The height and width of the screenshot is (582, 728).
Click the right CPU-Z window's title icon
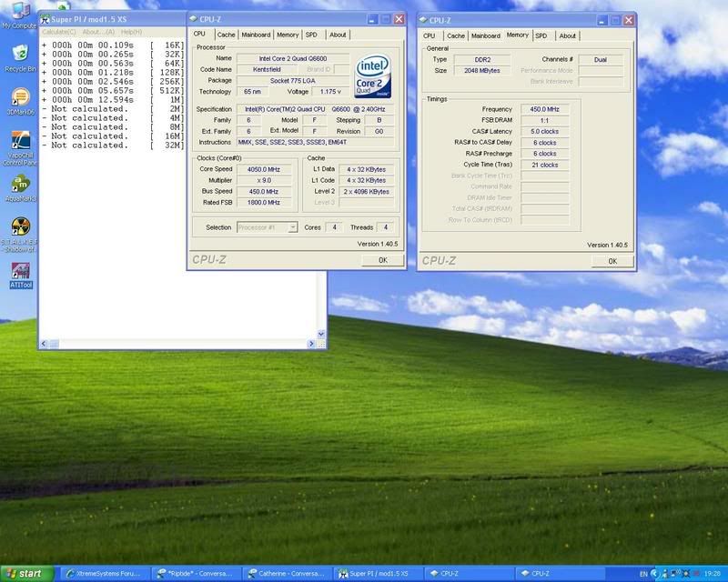click(423, 20)
